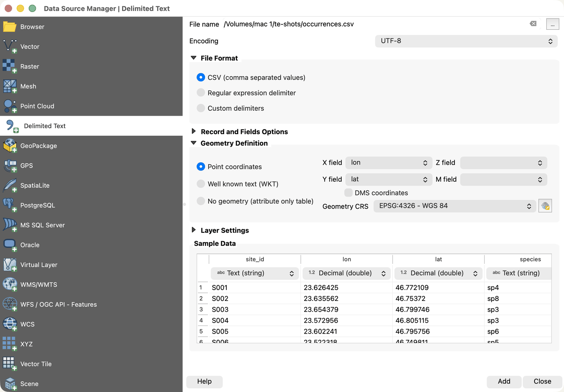The image size is (564, 392).
Task: Click the 46.805115 lat value
Action: (438, 320)
